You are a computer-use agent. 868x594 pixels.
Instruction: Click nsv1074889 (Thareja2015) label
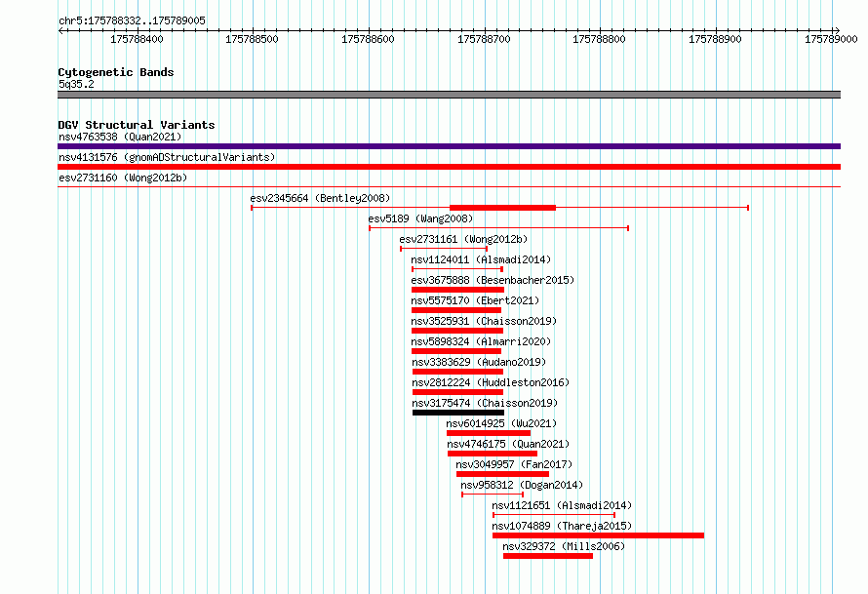click(562, 526)
